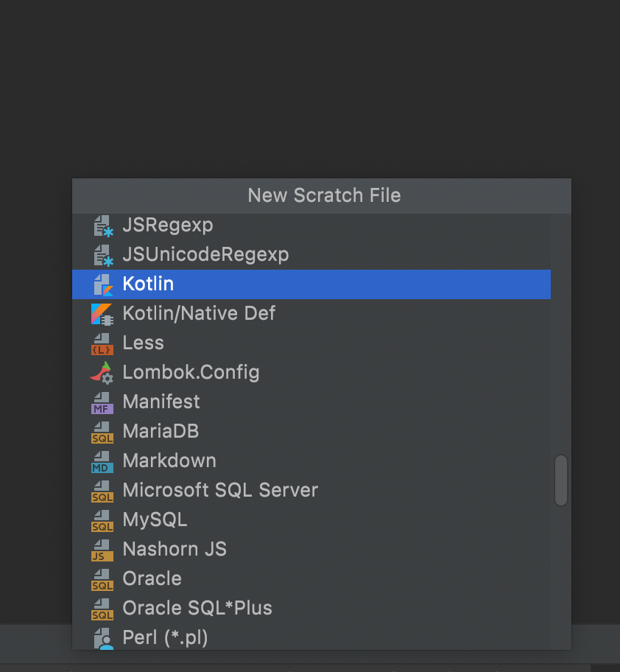
Task: Choose JSUnicodeRegexp from the list
Action: (311, 255)
